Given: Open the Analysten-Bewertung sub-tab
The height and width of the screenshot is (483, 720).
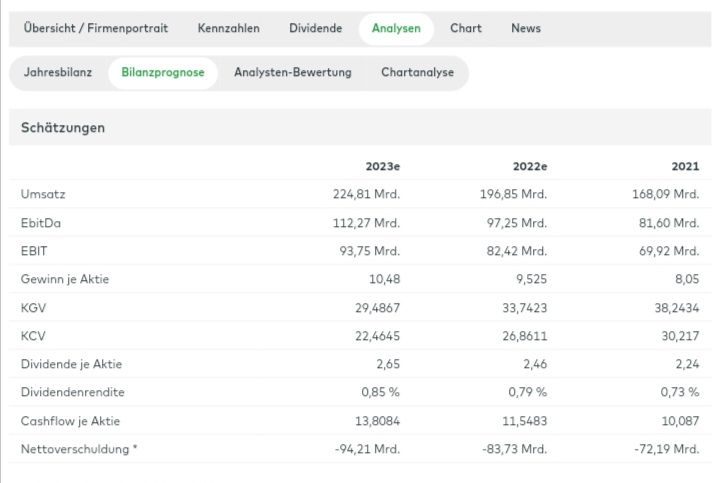Looking at the screenshot, I should 293,73.
